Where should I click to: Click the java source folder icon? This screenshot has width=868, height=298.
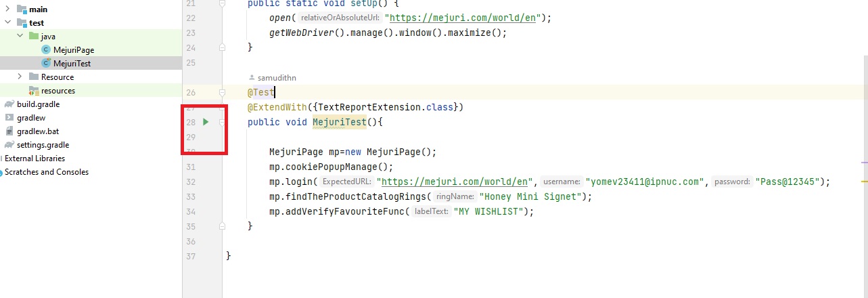[x=34, y=36]
